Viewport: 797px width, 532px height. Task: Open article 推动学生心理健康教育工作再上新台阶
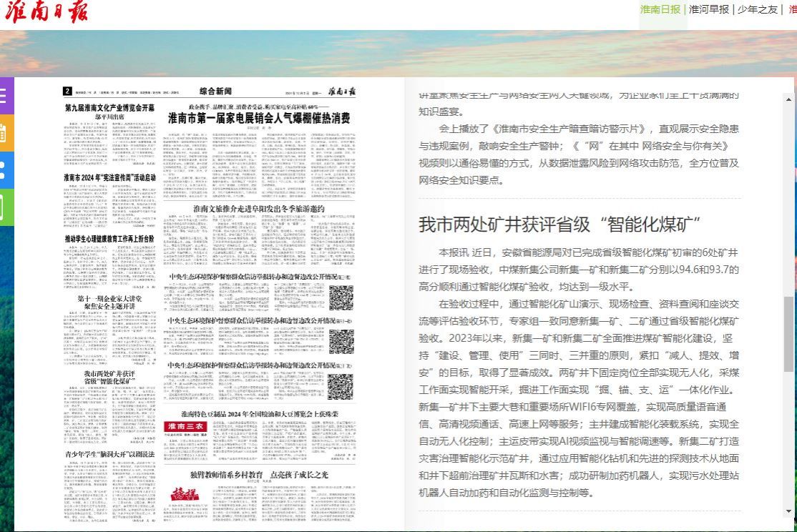point(109,239)
